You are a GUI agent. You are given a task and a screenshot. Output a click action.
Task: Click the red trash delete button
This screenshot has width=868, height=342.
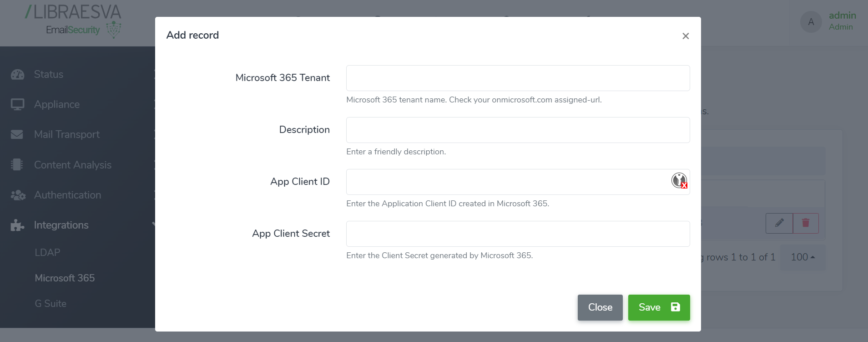806,223
